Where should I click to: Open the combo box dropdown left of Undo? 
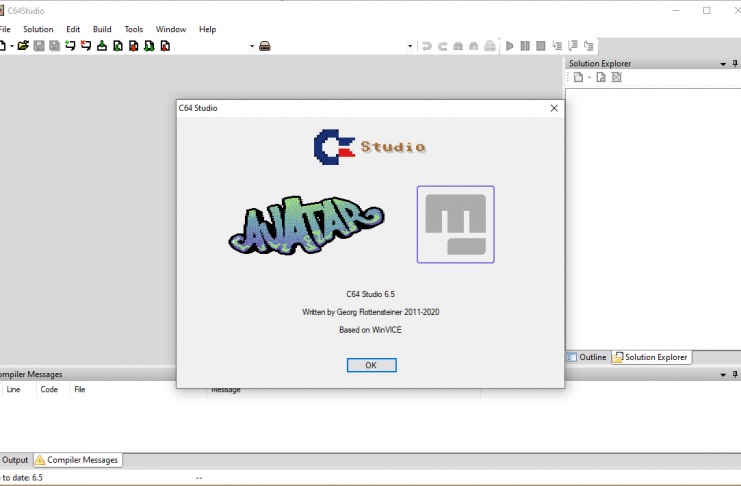click(x=410, y=46)
